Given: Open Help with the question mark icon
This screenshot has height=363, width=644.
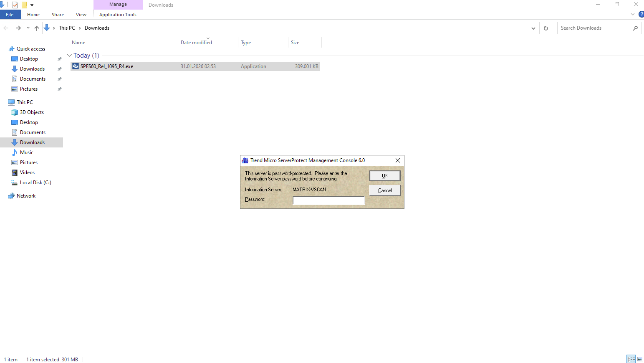Looking at the screenshot, I should point(641,14).
